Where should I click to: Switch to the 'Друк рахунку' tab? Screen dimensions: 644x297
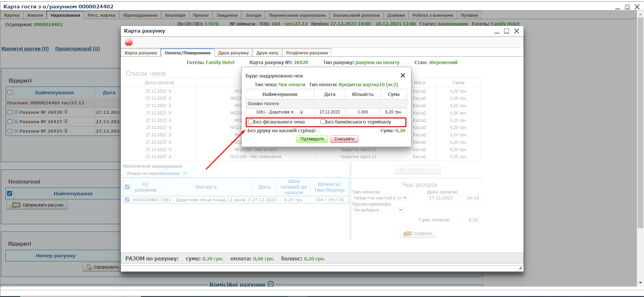pos(233,53)
